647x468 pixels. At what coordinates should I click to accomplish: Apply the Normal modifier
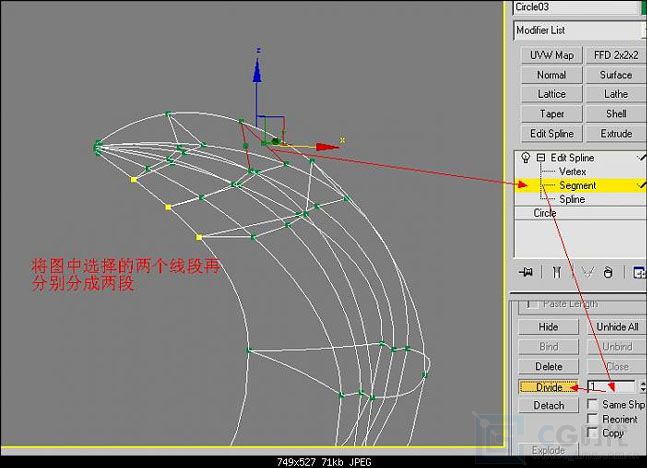point(552,75)
